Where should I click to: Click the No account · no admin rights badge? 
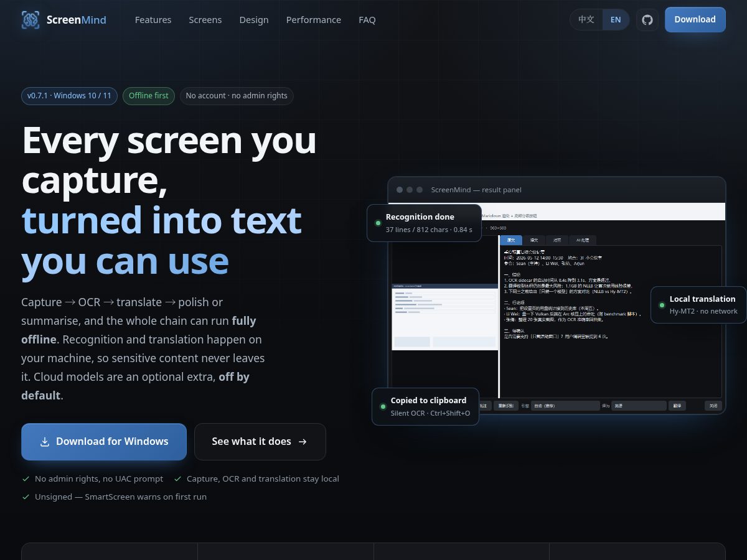(237, 96)
